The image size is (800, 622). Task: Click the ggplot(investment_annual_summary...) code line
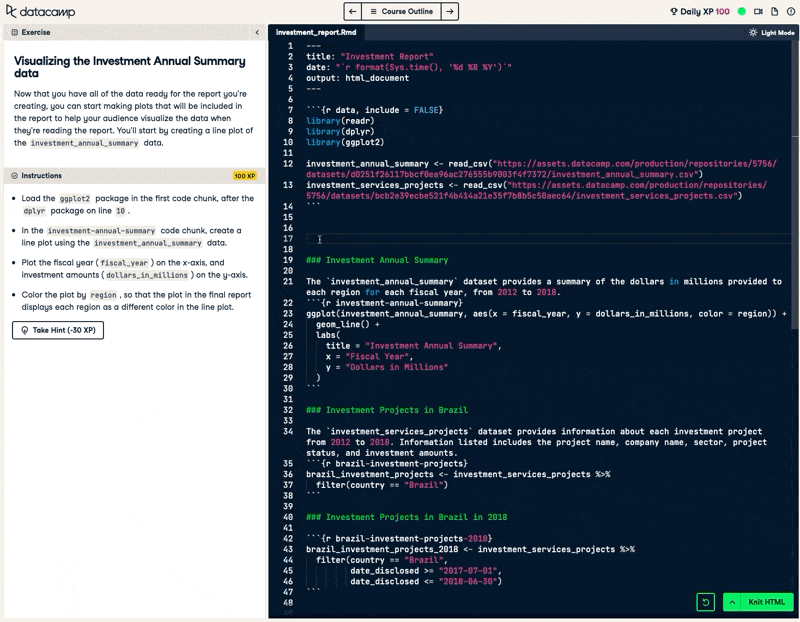(x=546, y=313)
